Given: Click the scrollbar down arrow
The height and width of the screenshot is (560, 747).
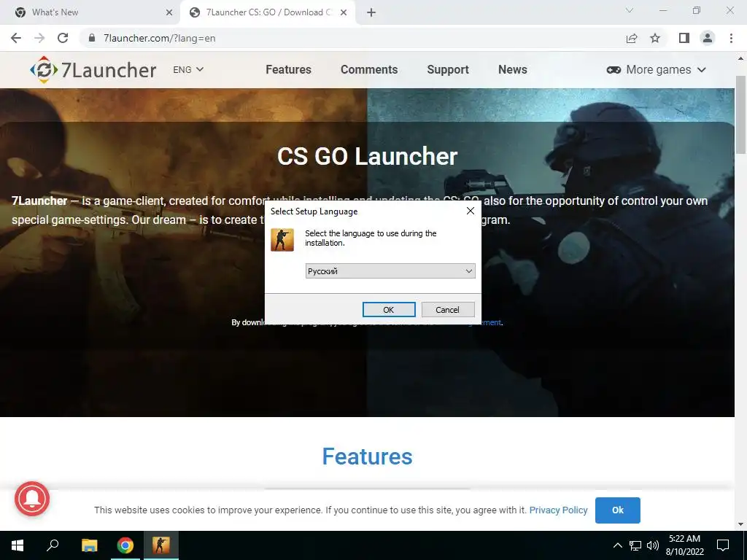Looking at the screenshot, I should click(x=740, y=524).
